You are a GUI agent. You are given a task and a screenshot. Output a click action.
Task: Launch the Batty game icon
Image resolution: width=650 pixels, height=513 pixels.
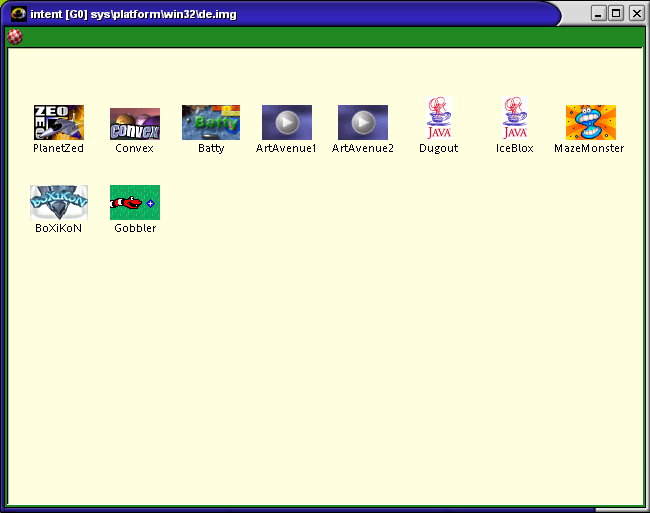[x=211, y=122]
